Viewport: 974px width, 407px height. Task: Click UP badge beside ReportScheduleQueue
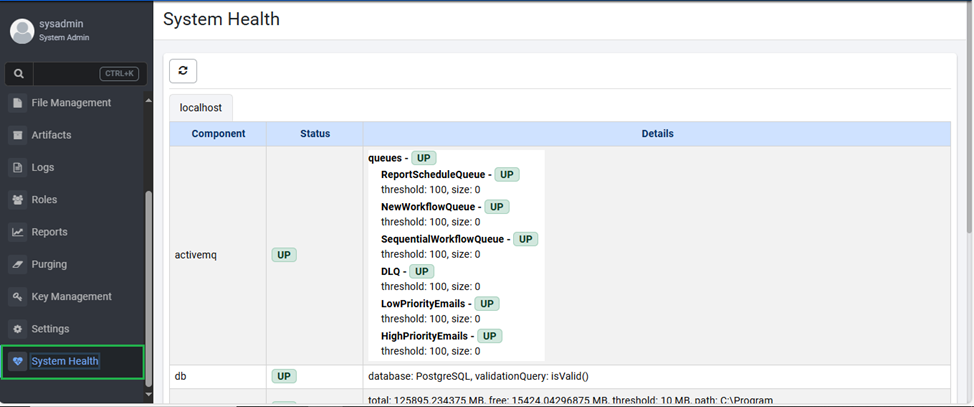[507, 175]
